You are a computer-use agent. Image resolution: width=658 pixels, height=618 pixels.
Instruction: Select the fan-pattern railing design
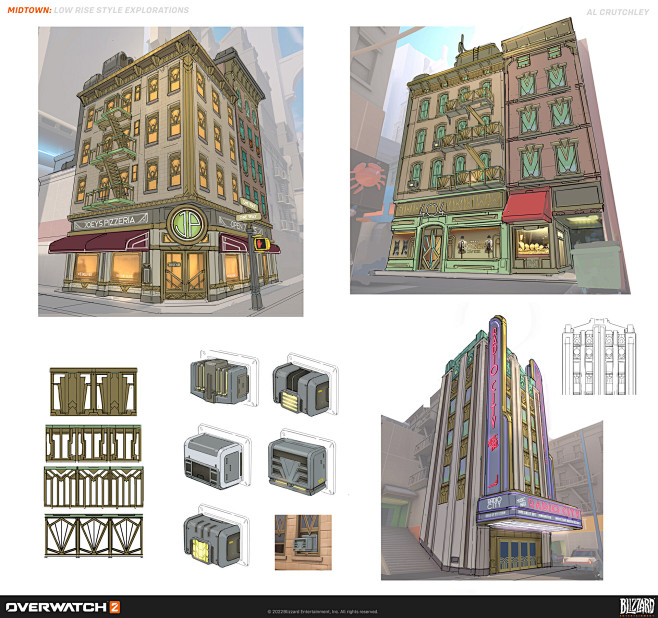click(94, 536)
